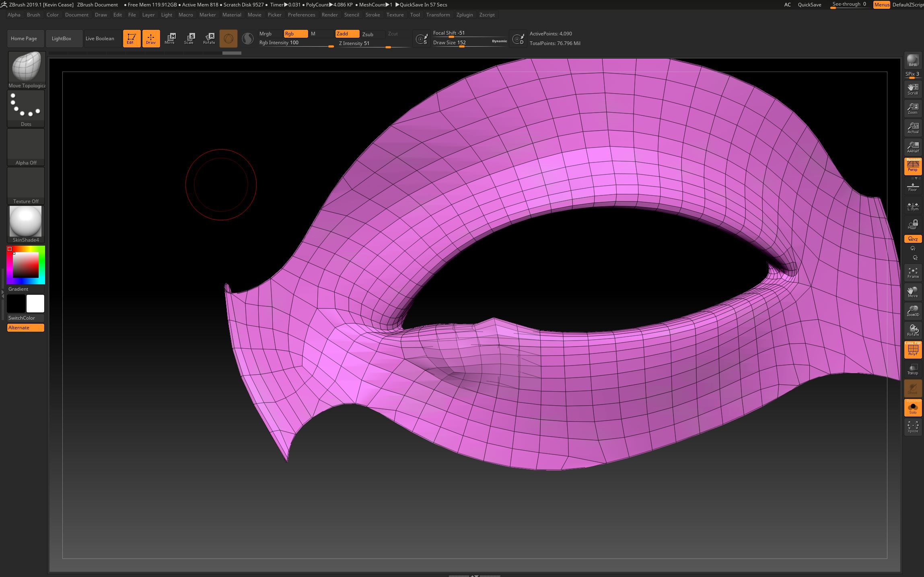
Task: Open the Stroke menu
Action: click(372, 14)
